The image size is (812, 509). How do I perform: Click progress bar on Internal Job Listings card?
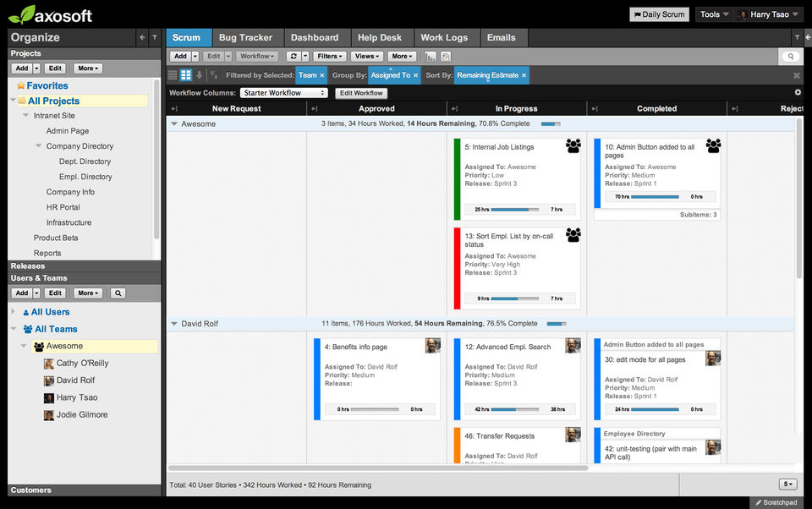pos(515,210)
